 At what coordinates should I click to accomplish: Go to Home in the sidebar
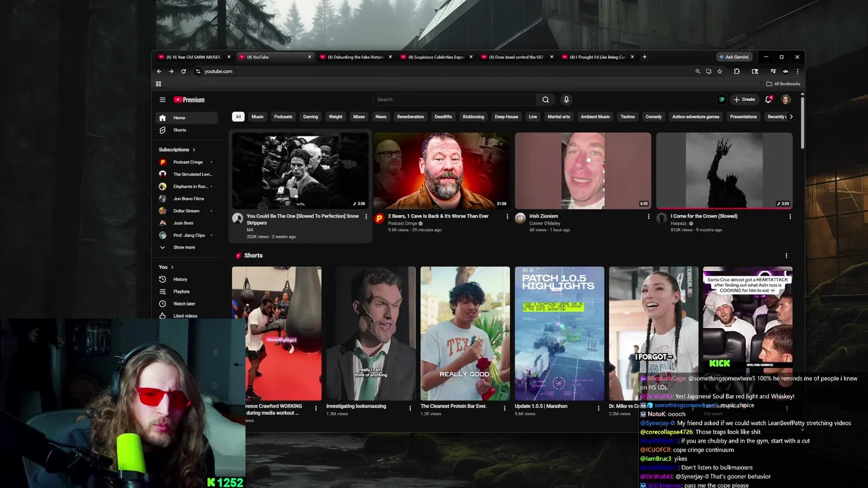186,118
